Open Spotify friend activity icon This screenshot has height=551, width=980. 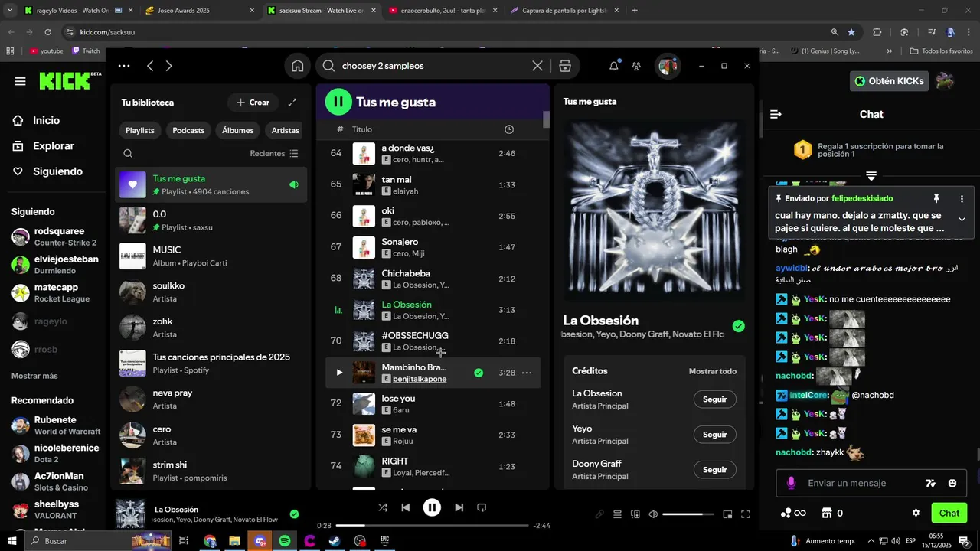(636, 66)
